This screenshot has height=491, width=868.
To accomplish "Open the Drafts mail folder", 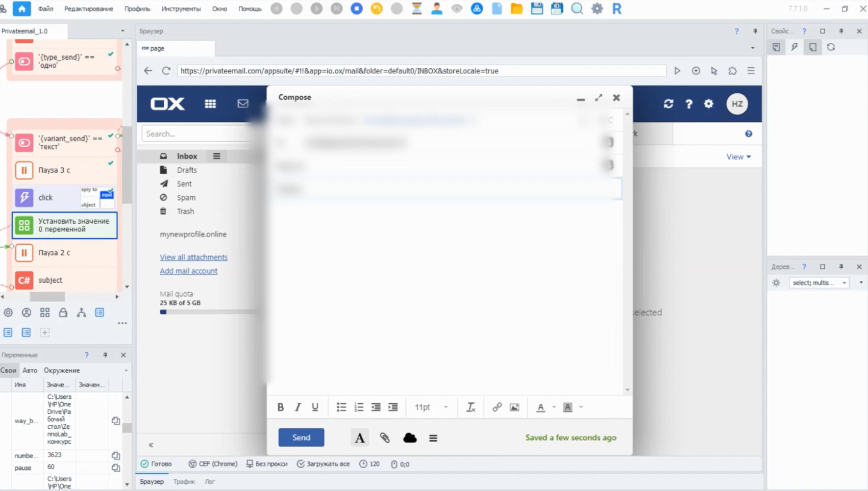I will coord(187,170).
